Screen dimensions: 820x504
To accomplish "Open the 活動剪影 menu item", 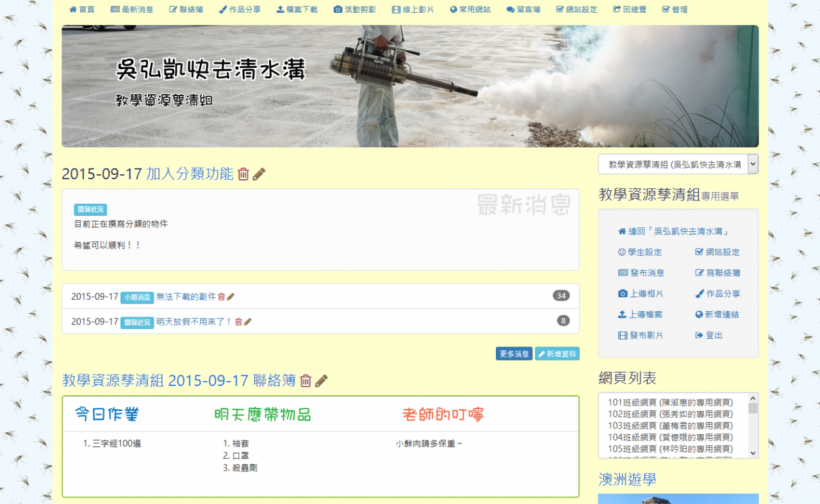I will [x=355, y=10].
